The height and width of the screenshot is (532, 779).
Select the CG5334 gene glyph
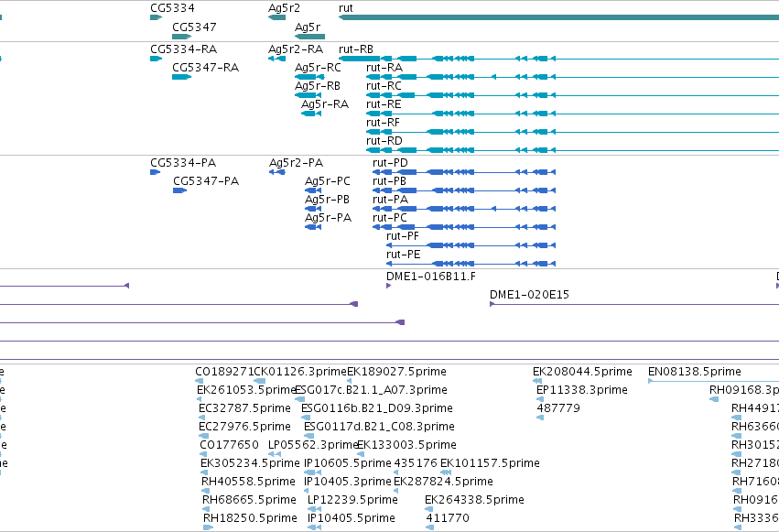156,17
